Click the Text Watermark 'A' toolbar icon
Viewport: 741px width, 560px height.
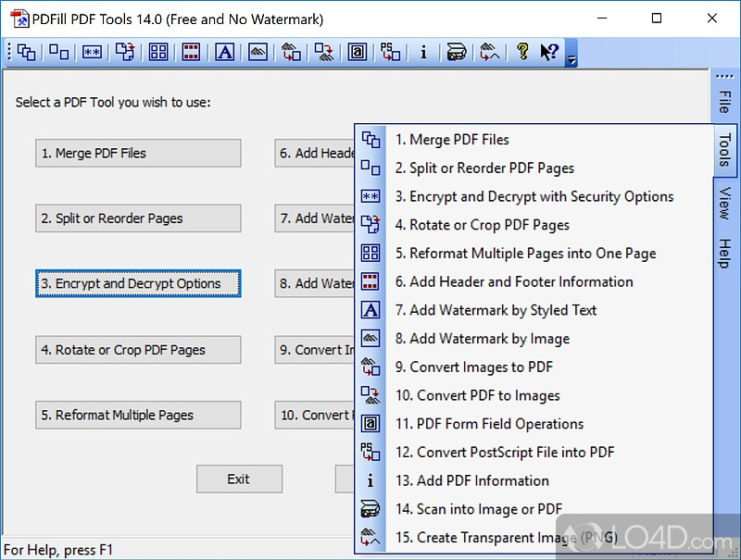[x=224, y=52]
